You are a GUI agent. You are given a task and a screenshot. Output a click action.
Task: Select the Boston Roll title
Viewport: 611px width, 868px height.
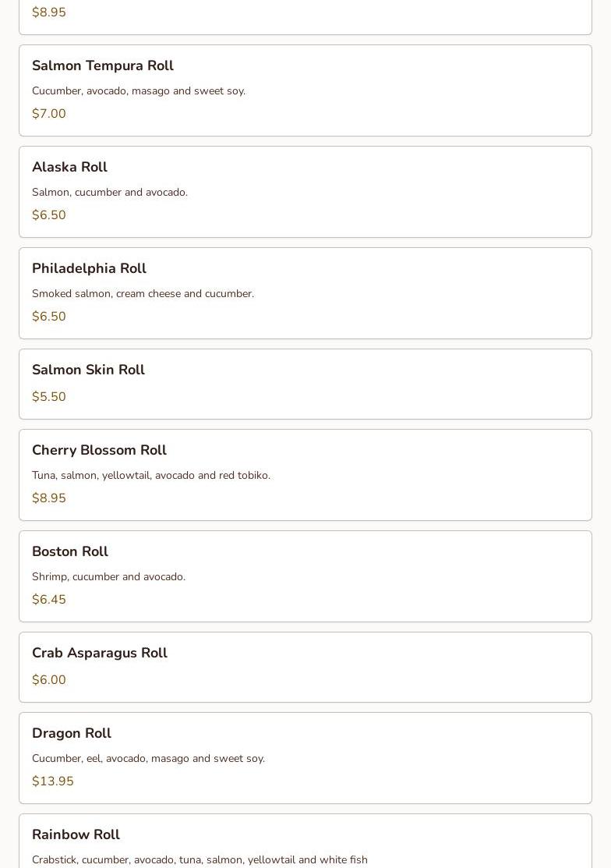tap(70, 552)
